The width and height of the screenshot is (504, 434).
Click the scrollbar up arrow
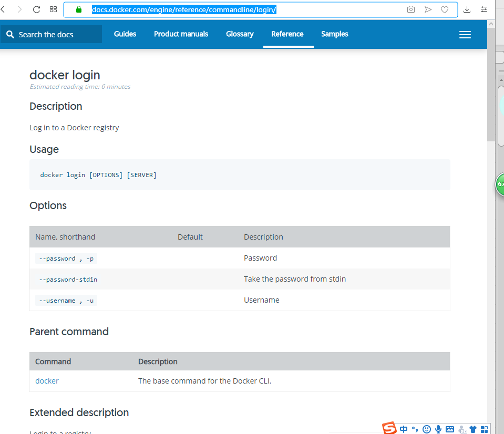491,24
